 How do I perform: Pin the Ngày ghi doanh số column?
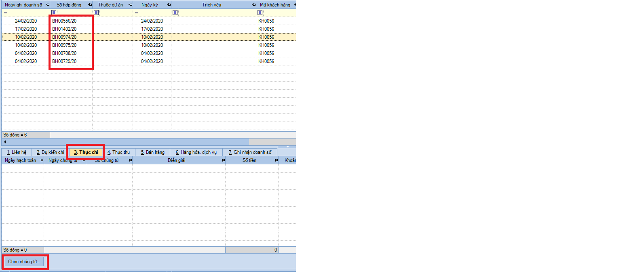(48, 5)
